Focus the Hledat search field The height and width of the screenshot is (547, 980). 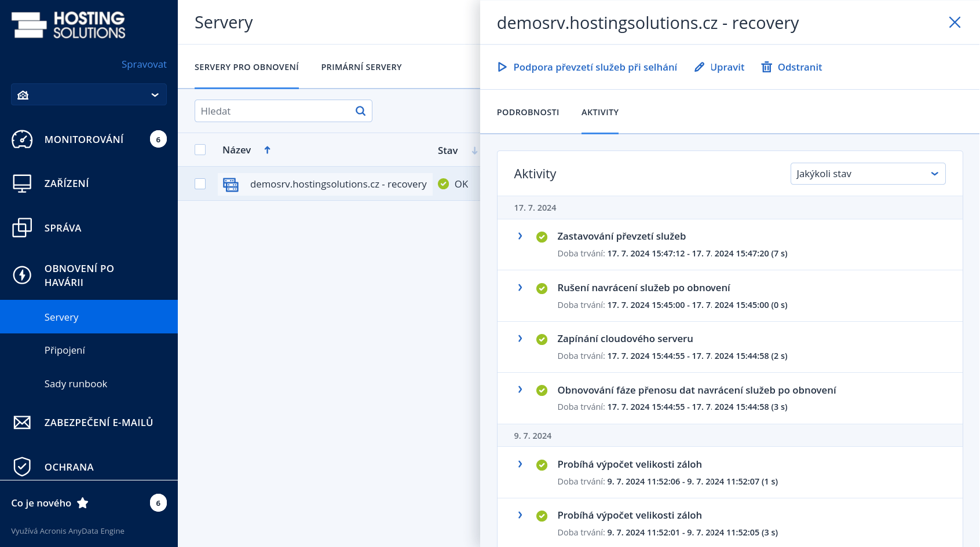click(x=283, y=111)
